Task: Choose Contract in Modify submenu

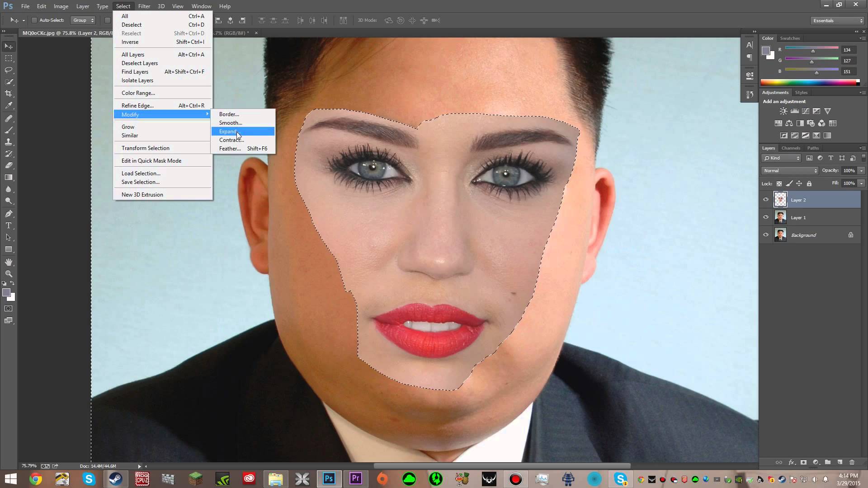Action: (x=243, y=140)
